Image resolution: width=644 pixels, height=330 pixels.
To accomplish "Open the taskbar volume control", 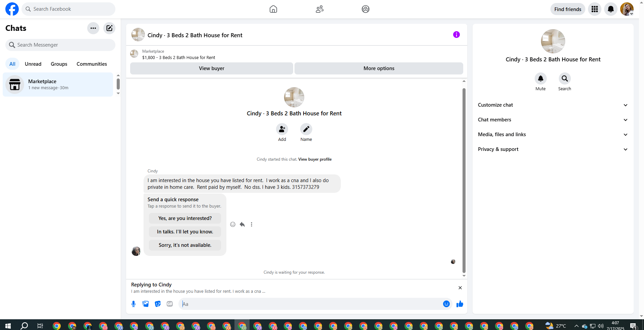I will (600, 326).
